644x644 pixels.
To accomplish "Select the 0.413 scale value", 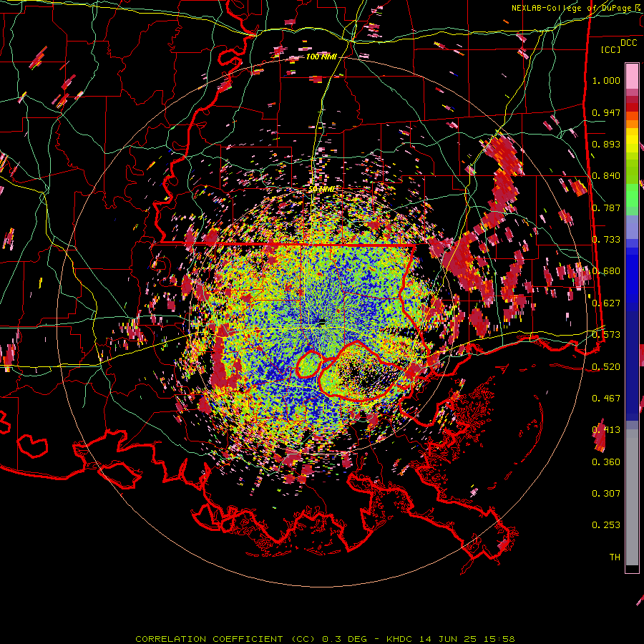I will [606, 430].
